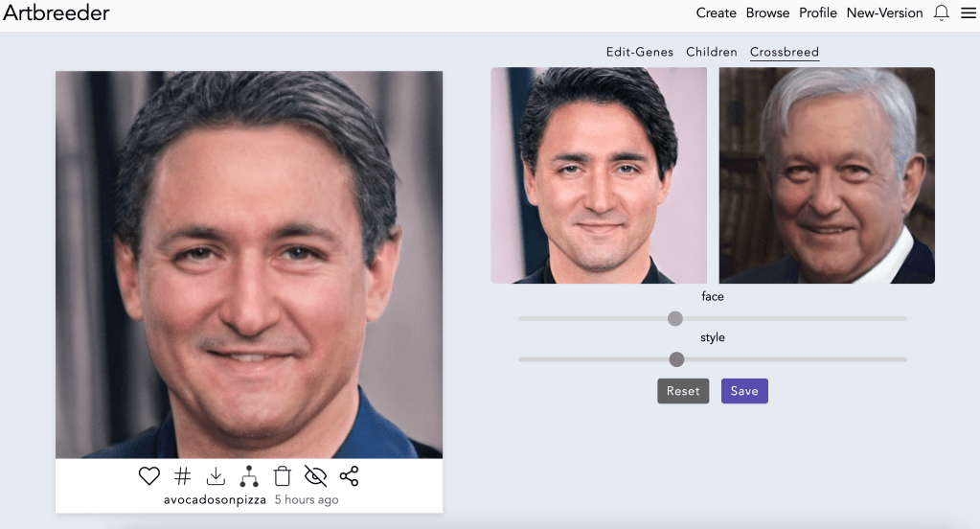Select the Crossbreed tab

(785, 52)
